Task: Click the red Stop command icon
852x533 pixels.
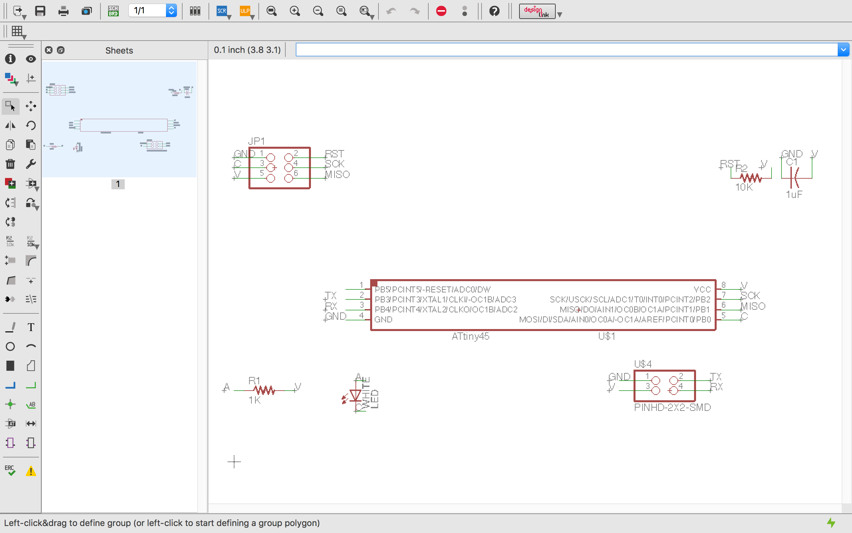Action: click(x=441, y=11)
